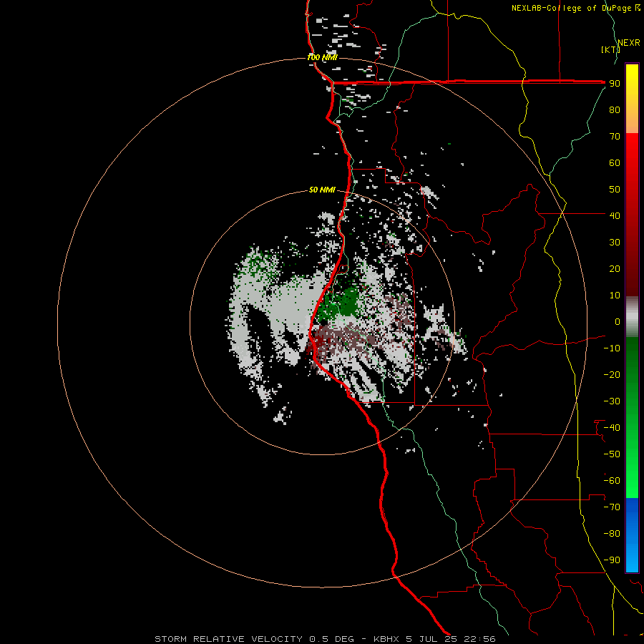Click the 100 NMI range ring label
This screenshot has height=644, width=644.
coord(322,57)
